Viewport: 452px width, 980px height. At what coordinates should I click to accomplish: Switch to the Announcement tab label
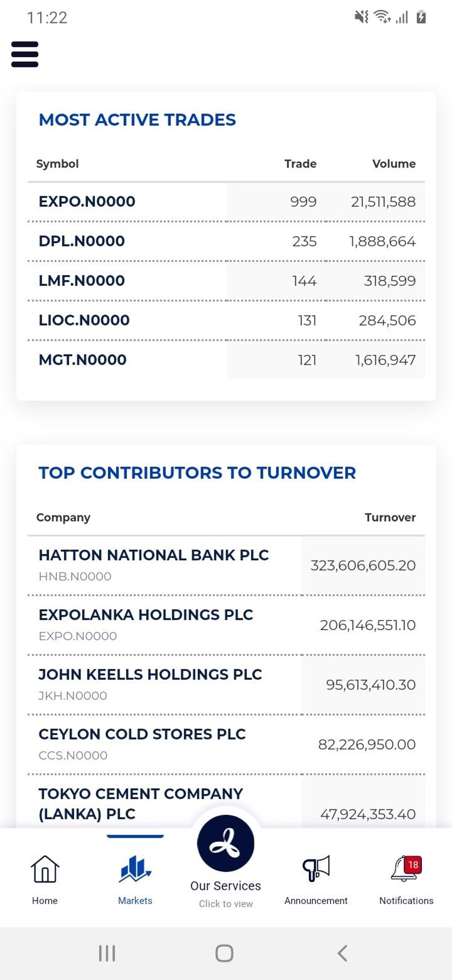click(316, 901)
